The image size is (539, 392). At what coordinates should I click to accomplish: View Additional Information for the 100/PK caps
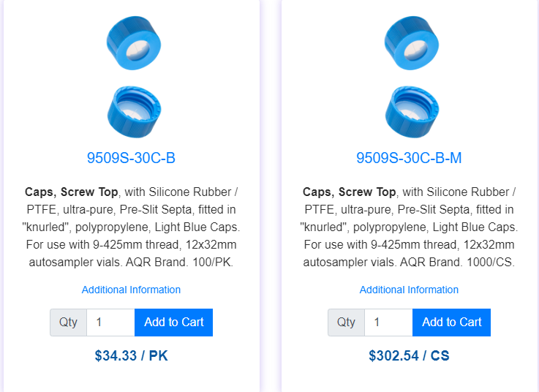[x=131, y=290]
